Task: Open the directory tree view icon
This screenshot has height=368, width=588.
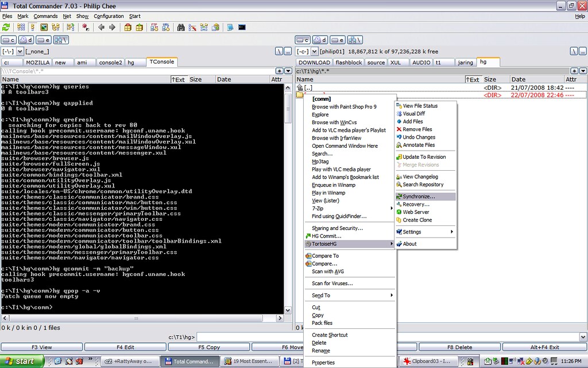Action: pos(56,27)
